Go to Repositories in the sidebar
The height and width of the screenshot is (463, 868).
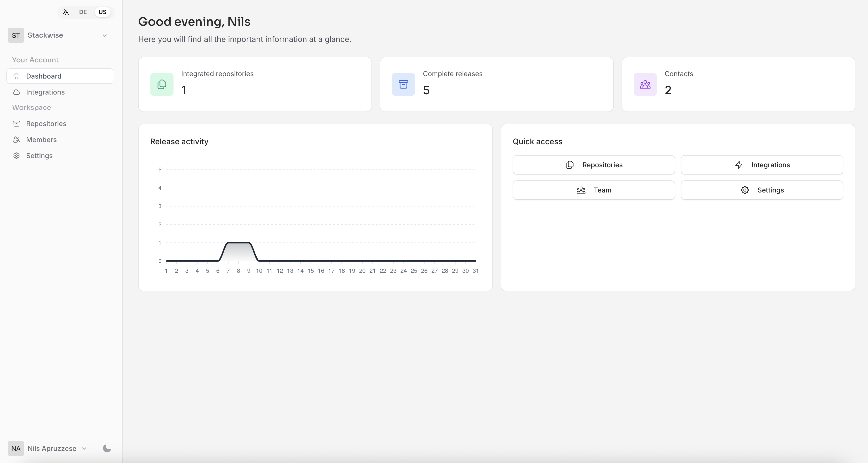pos(46,124)
